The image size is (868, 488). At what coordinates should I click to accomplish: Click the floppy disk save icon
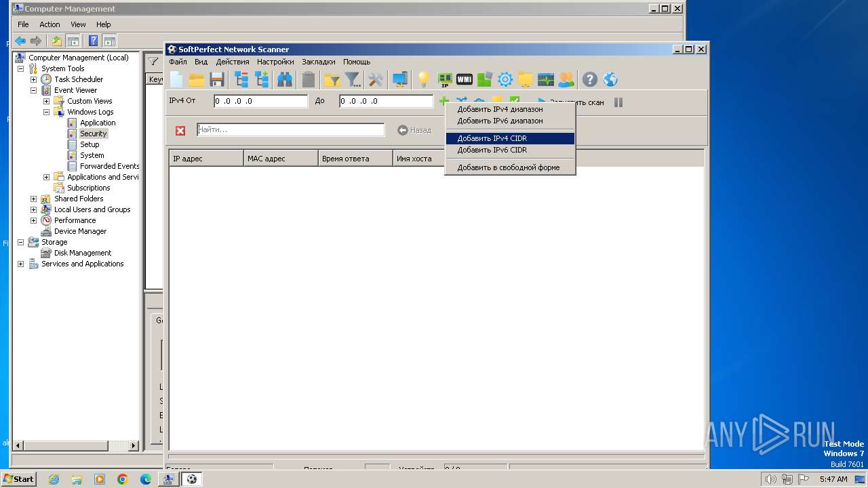coord(217,80)
